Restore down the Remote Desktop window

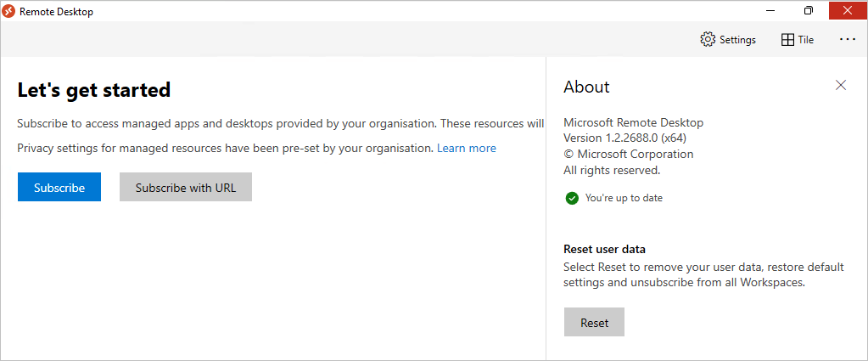[809, 10]
